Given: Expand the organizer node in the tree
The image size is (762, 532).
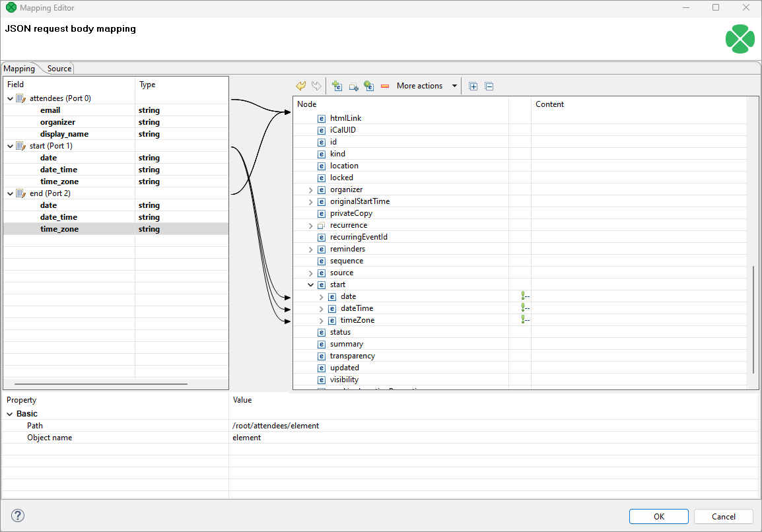Looking at the screenshot, I should pyautogui.click(x=310, y=189).
